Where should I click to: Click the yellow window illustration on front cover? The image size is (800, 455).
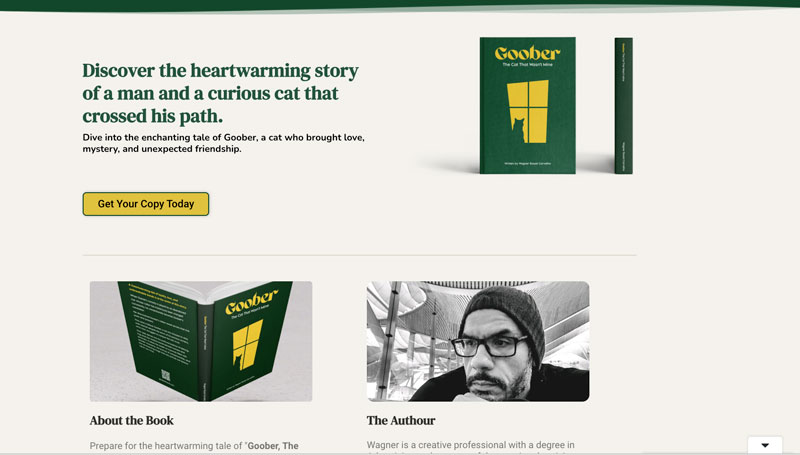528,111
